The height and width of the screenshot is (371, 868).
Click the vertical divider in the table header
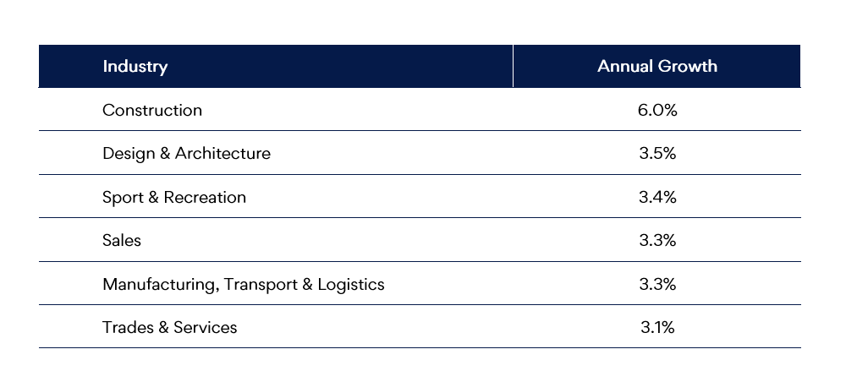point(513,66)
